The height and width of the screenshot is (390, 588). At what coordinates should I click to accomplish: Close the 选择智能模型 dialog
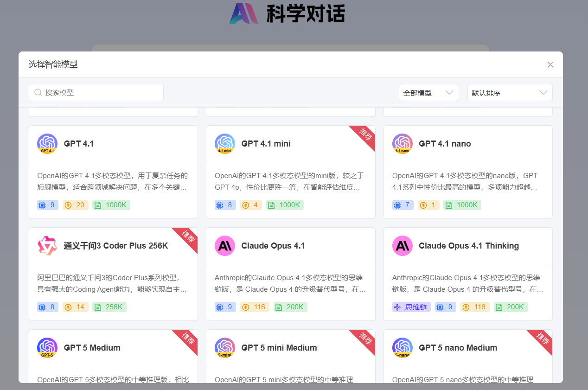(x=550, y=64)
